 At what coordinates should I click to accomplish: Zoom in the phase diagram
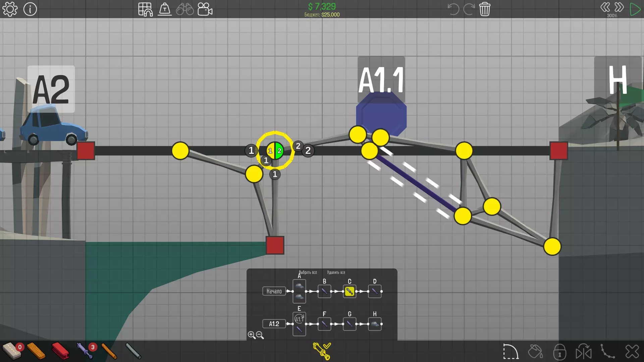tap(252, 335)
